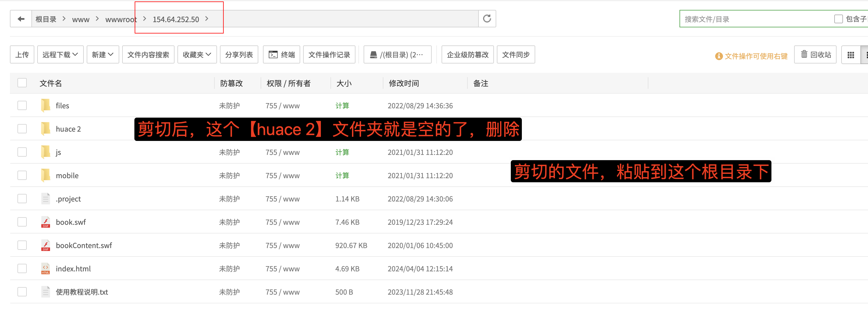Switch to grid view layout

point(851,54)
